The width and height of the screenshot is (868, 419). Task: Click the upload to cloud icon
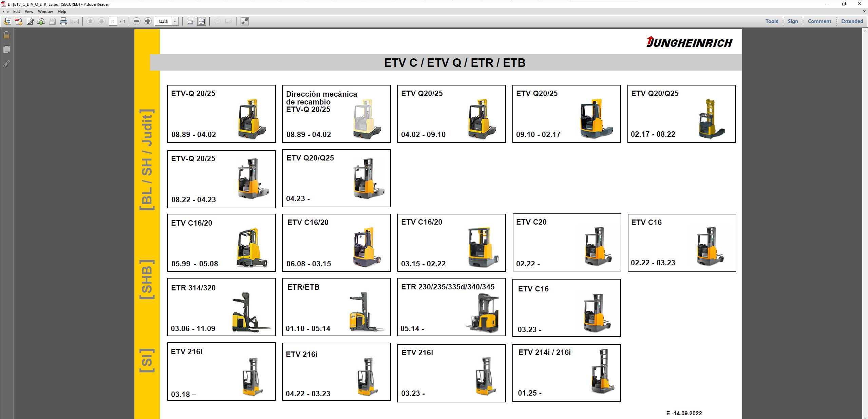(41, 21)
